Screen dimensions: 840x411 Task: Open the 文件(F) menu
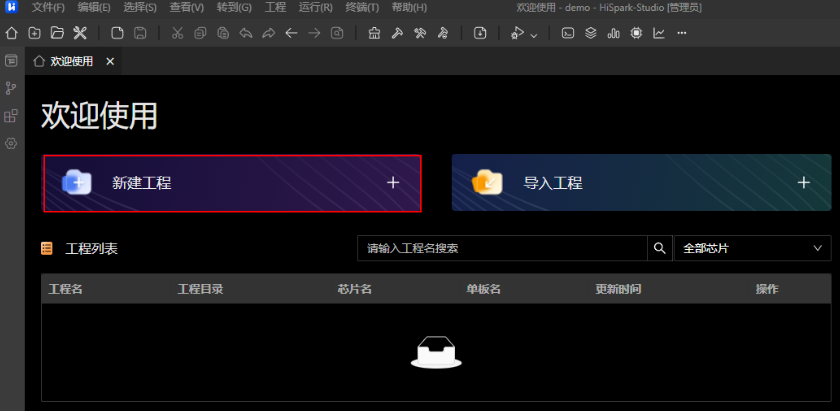point(48,7)
